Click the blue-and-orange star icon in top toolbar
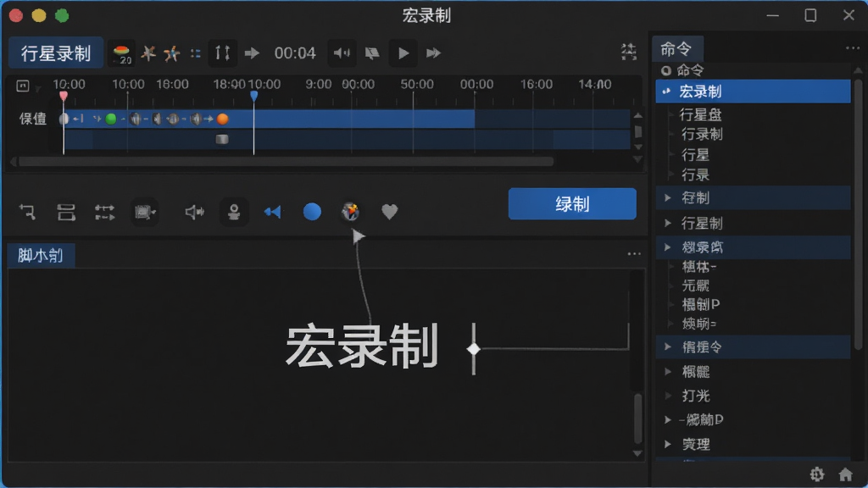The height and width of the screenshot is (488, 868). (172, 53)
